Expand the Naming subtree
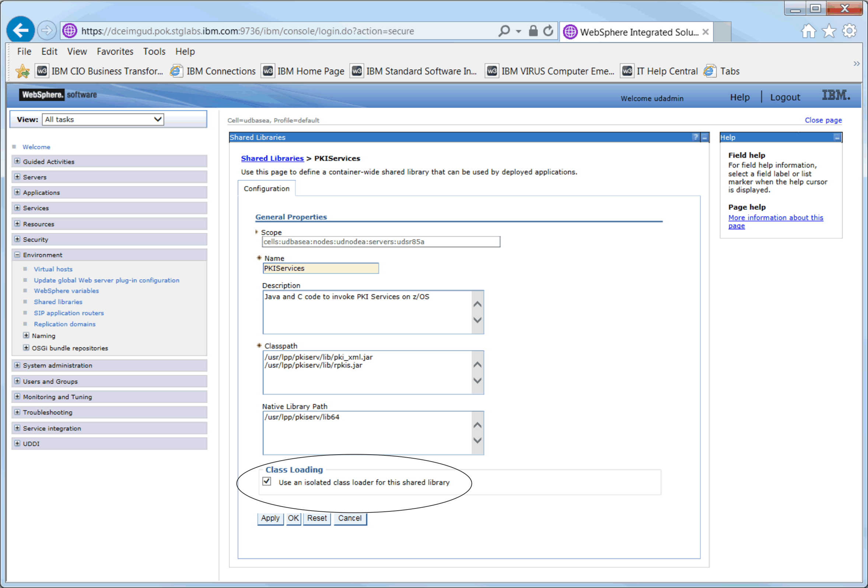This screenshot has height=588, width=868. 26,336
